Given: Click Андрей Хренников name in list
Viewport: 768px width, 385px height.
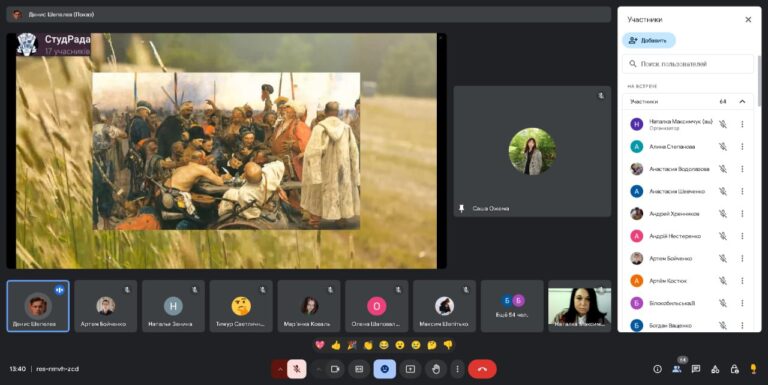Looking at the screenshot, I should [x=674, y=214].
